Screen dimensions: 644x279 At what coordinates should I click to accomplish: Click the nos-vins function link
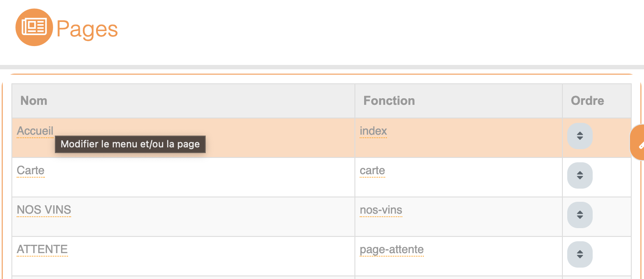coord(381,210)
